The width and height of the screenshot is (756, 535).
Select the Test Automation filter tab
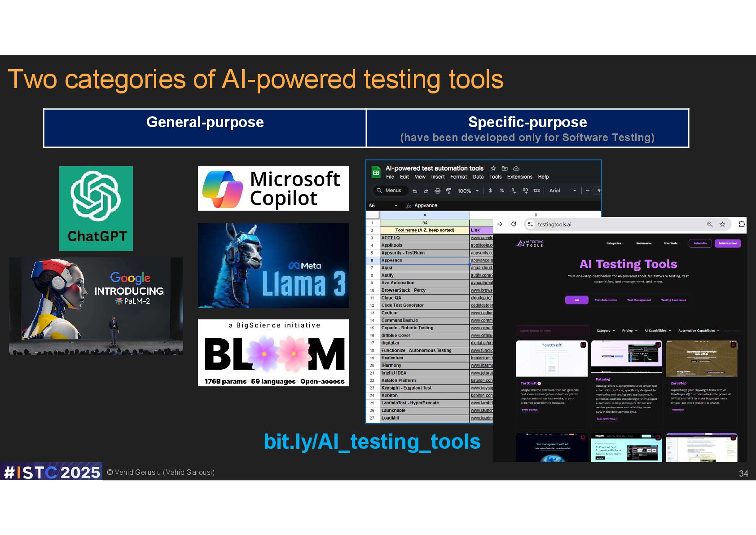[x=606, y=300]
